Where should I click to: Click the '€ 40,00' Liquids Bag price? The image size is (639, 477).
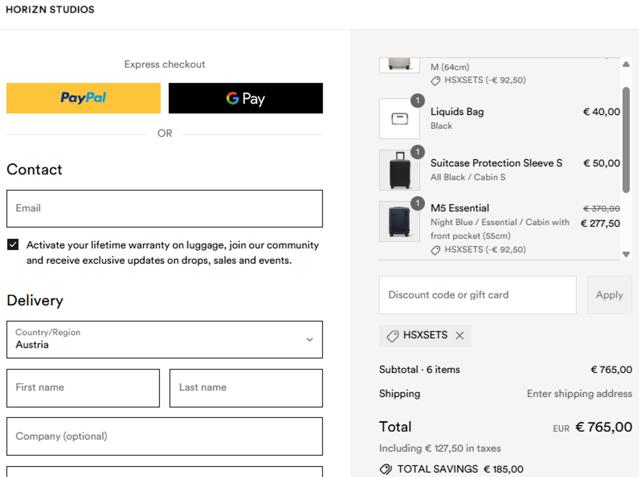coord(602,112)
